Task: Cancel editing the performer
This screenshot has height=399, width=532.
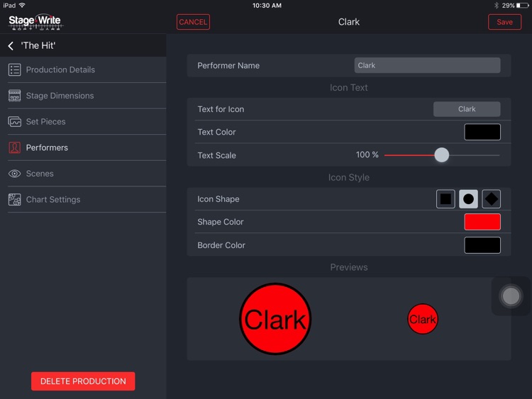Action: coord(193,22)
